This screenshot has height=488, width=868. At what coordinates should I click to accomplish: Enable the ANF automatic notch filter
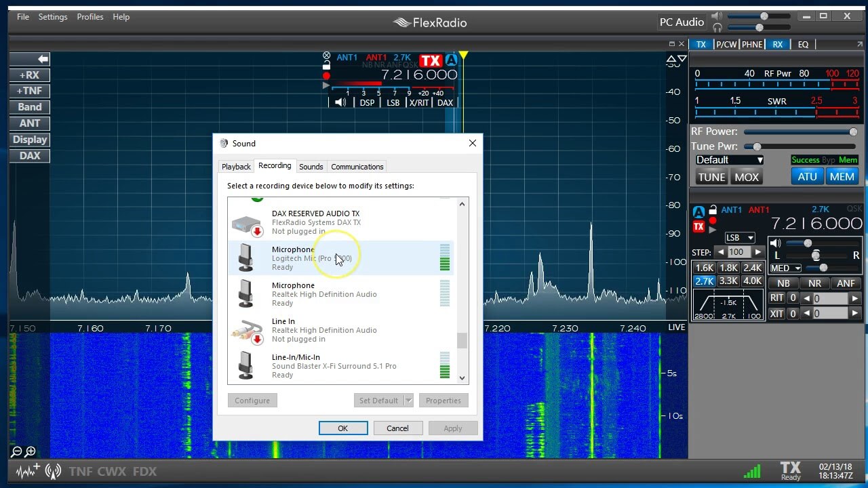846,283
